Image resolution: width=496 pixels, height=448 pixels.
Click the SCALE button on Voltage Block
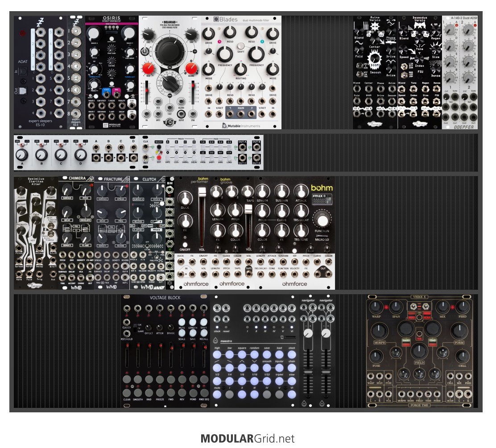point(182,333)
